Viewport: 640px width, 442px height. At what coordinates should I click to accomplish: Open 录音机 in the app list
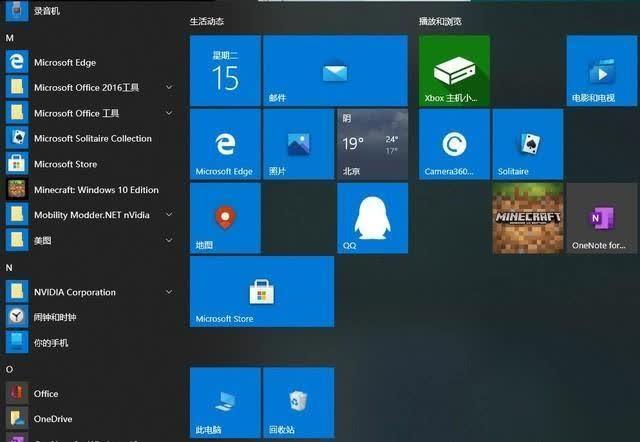click(x=91, y=11)
